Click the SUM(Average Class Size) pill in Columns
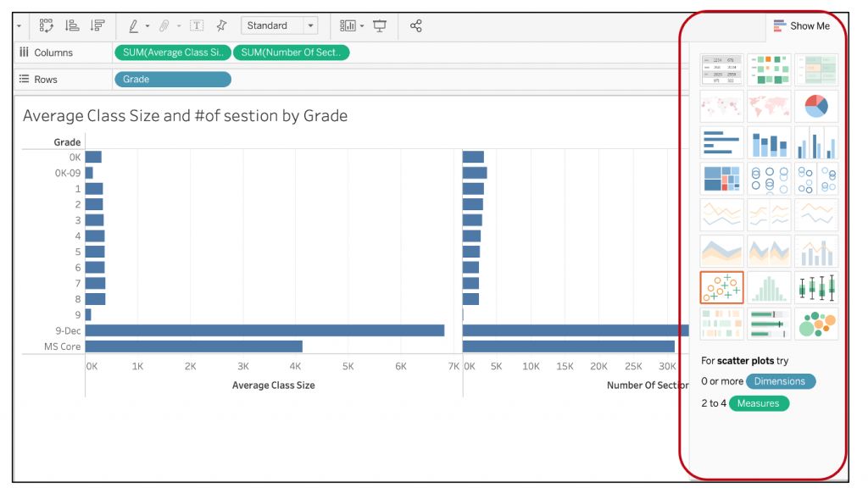 tap(172, 53)
